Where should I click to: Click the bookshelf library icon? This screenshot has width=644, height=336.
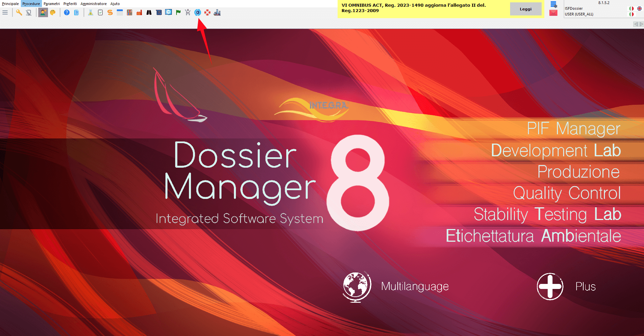tap(130, 12)
